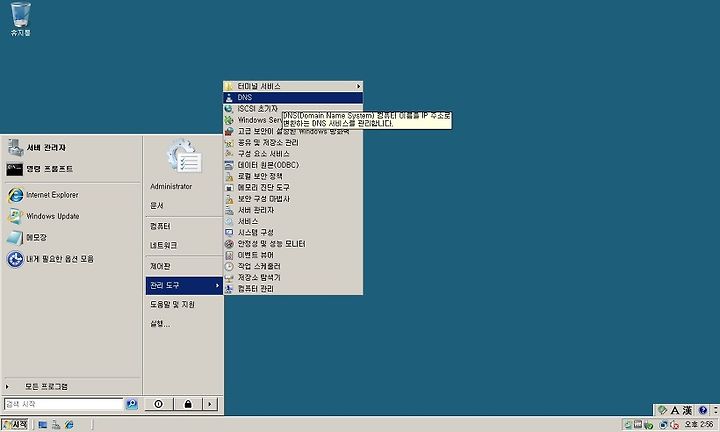Viewport: 720px width, 432px height.
Task: Click the search magnifier button
Action: [x=132, y=404]
